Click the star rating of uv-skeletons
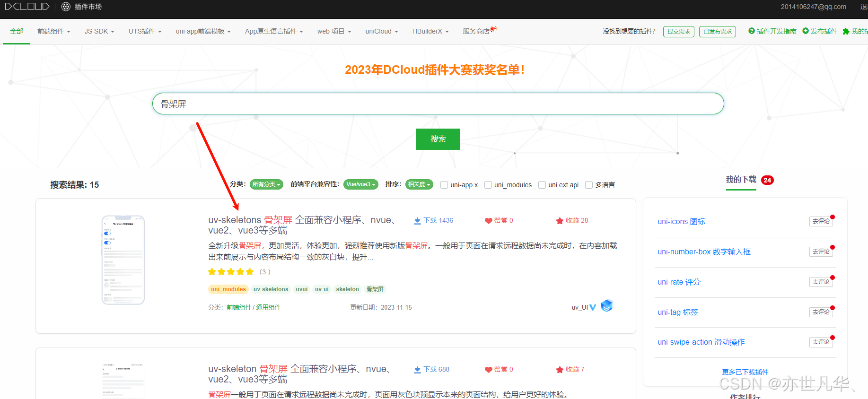This screenshot has height=399, width=868. (231, 272)
